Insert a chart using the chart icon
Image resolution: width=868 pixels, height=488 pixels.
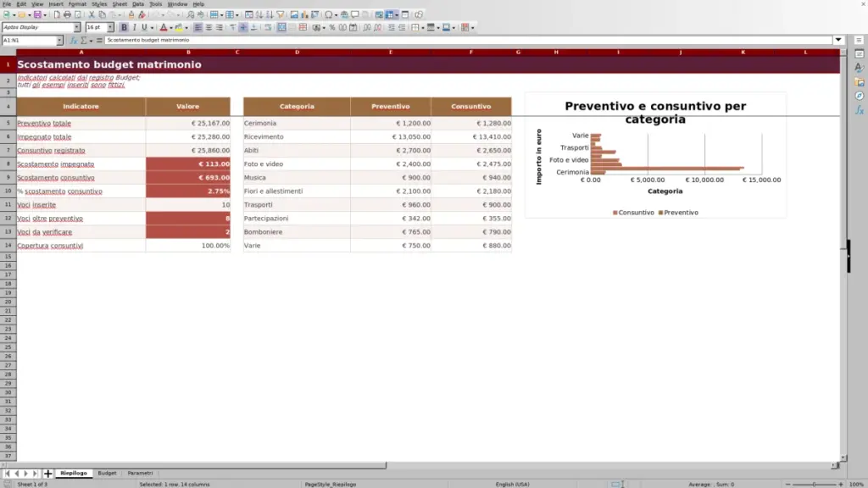click(x=304, y=15)
